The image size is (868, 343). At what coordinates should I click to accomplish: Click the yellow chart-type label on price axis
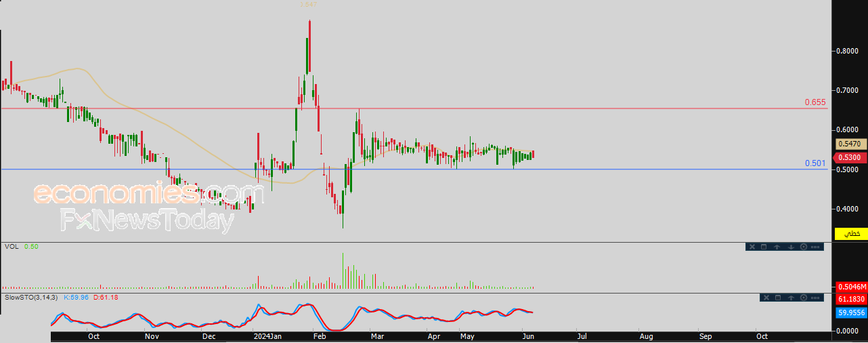point(851,233)
